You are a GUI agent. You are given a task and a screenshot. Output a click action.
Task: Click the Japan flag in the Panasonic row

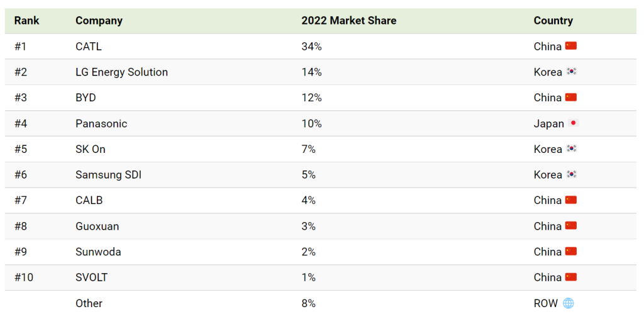tap(573, 123)
